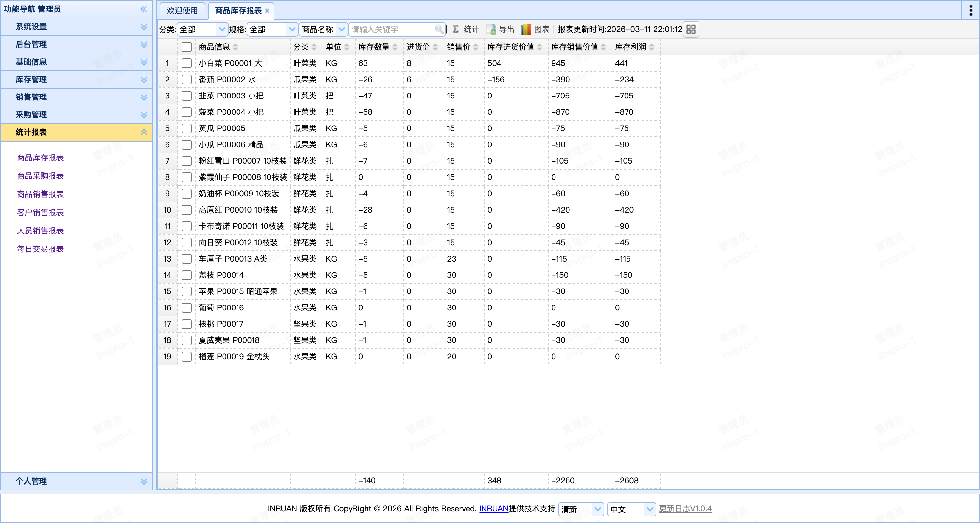Click the 导出 export icon
The height and width of the screenshot is (523, 980).
coord(491,29)
